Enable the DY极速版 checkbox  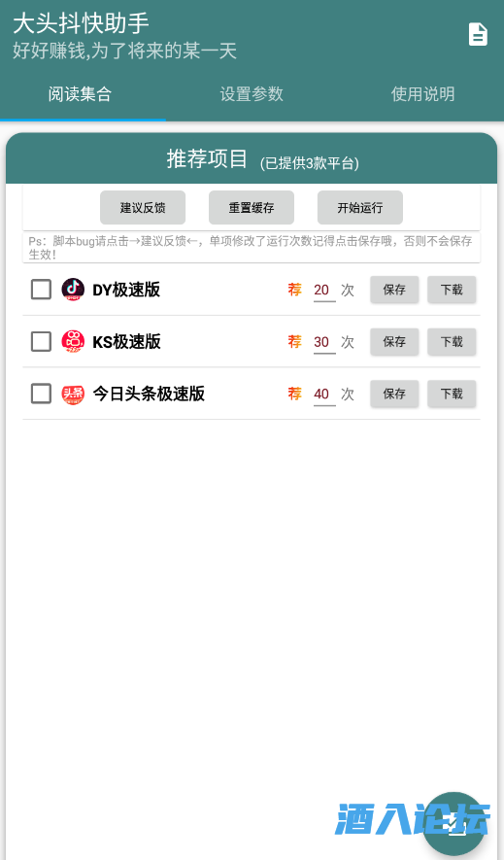point(41,290)
